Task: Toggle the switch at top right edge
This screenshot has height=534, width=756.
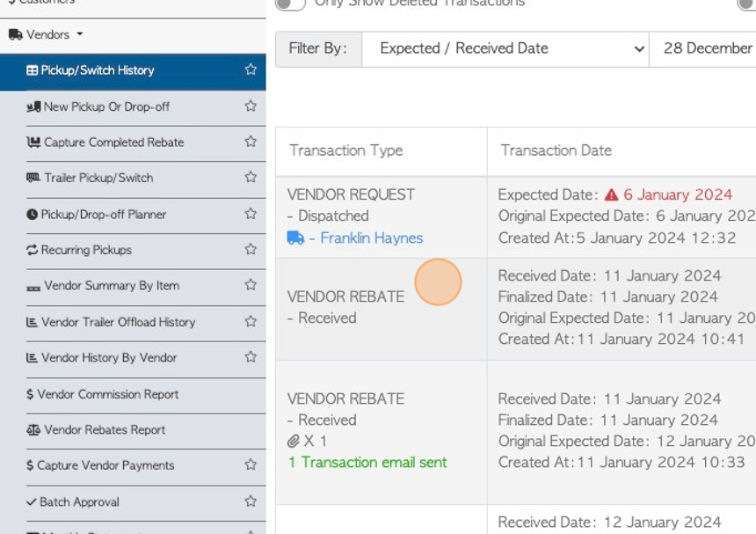Action: tap(747, 4)
